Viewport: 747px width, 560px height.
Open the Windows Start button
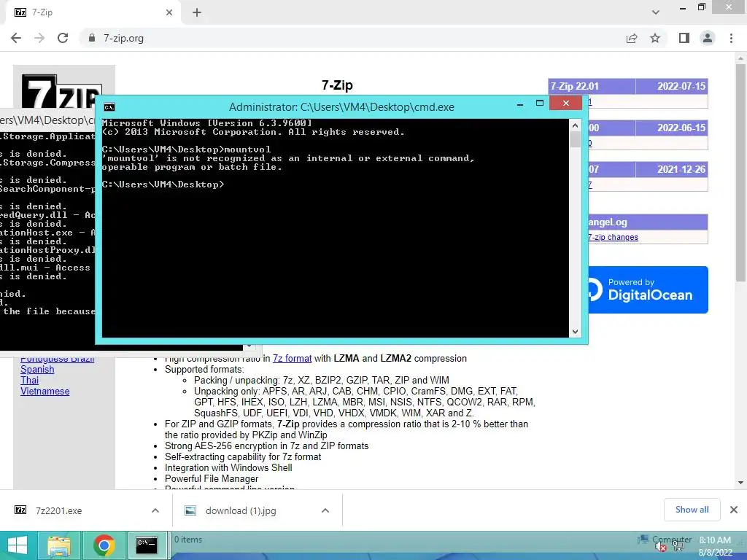click(x=18, y=545)
